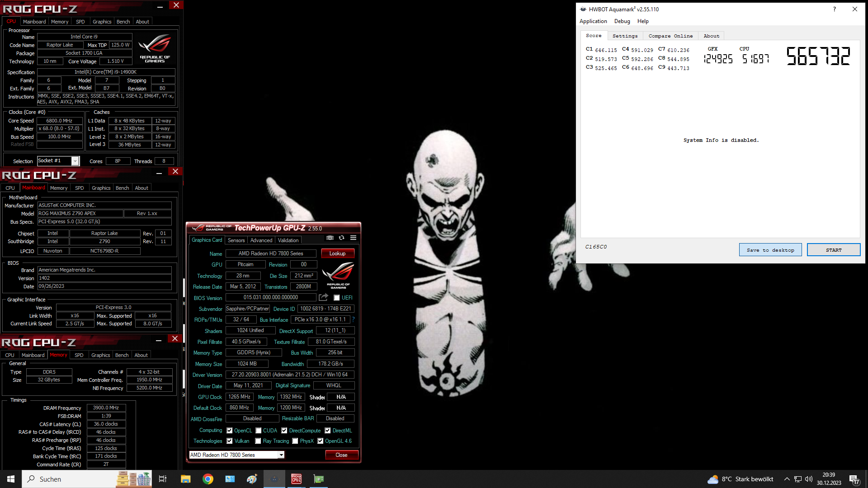Open About tab in Memory CPU-Z window
The width and height of the screenshot is (868, 488).
pos(141,355)
